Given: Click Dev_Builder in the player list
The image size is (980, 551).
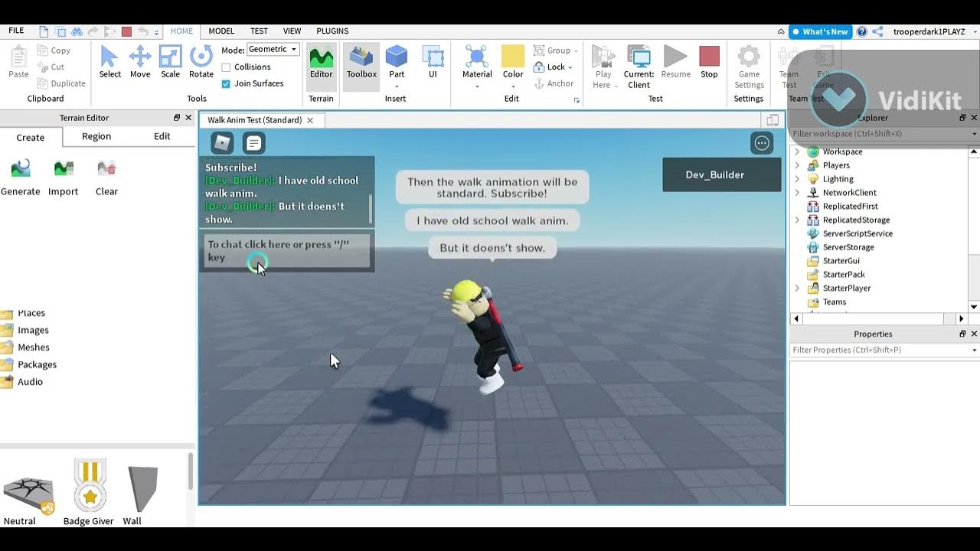Looking at the screenshot, I should tap(722, 174).
